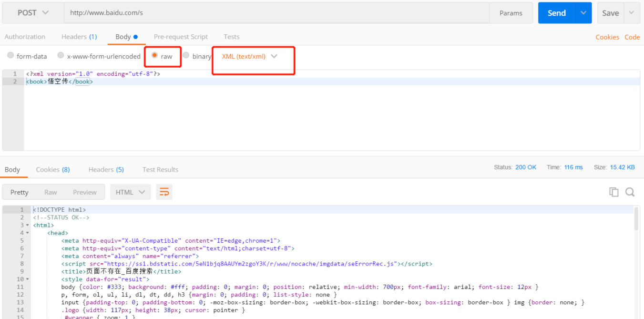
Task: Toggle the line wrap icon
Action: tap(164, 192)
